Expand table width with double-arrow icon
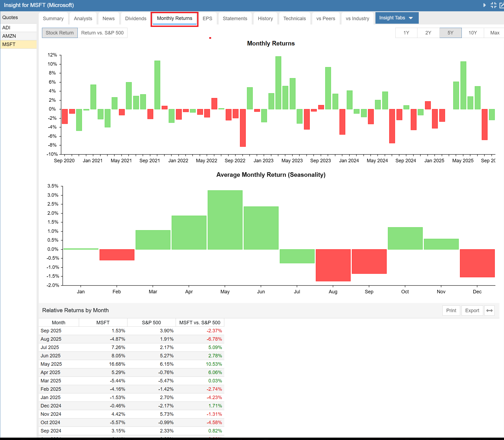 pos(489,311)
